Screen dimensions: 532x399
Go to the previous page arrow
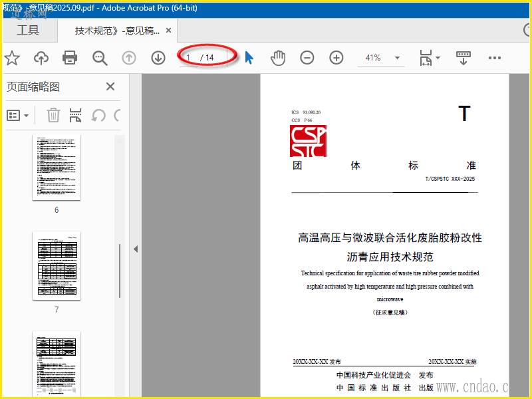point(129,58)
